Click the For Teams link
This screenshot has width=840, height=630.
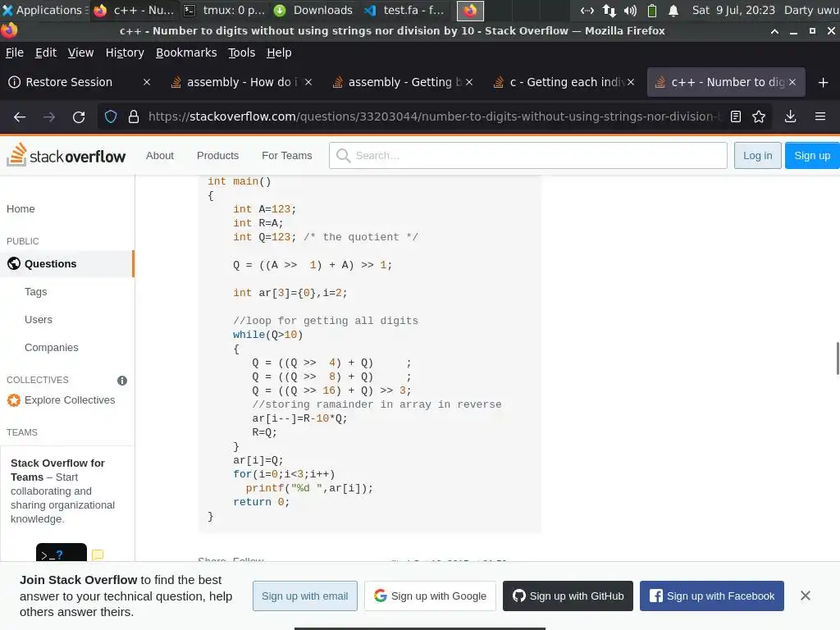click(286, 155)
